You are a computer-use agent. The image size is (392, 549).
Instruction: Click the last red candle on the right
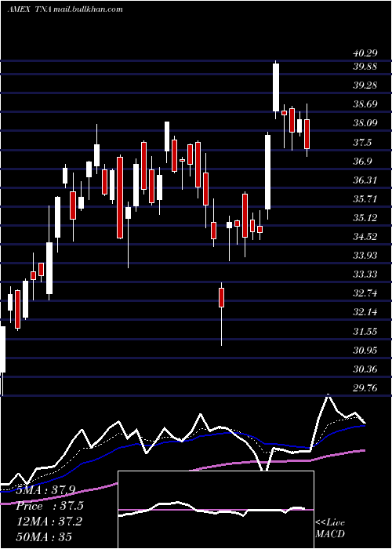(x=307, y=134)
